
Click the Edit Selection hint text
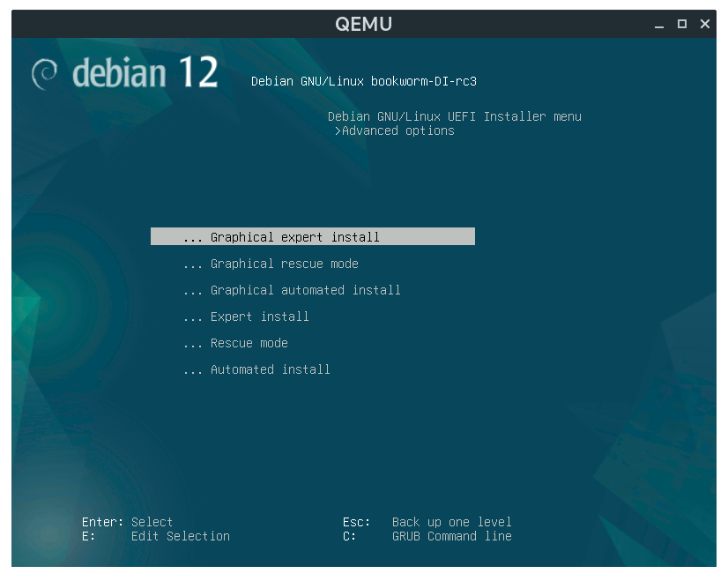click(x=181, y=536)
